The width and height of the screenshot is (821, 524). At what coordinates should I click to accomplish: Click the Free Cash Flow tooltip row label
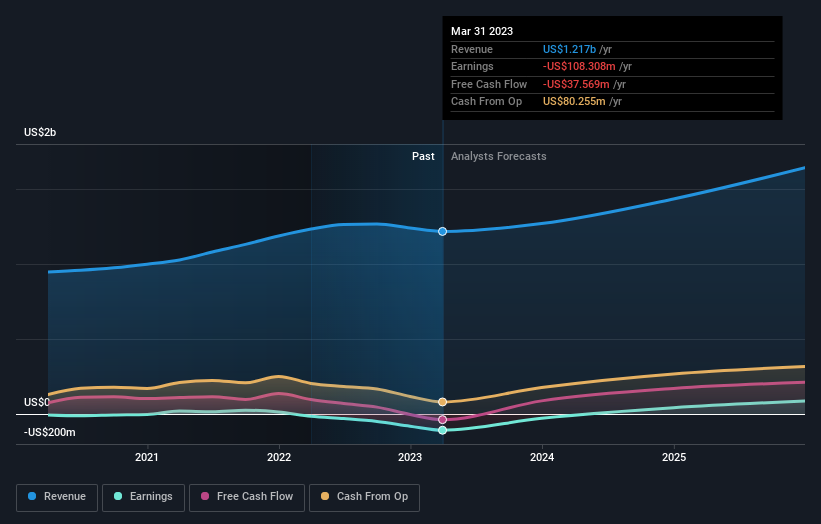pyautogui.click(x=489, y=84)
